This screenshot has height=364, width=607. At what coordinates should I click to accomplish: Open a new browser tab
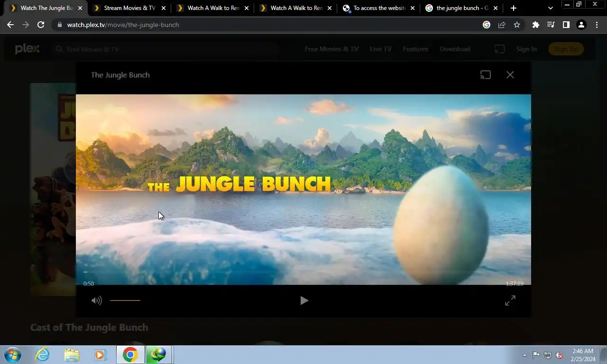tap(514, 8)
